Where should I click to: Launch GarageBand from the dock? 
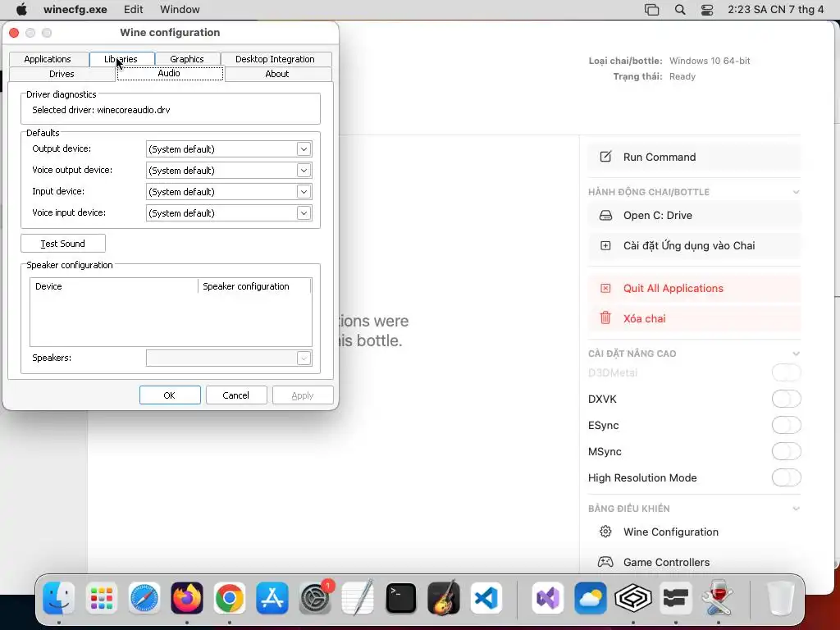tap(444, 598)
